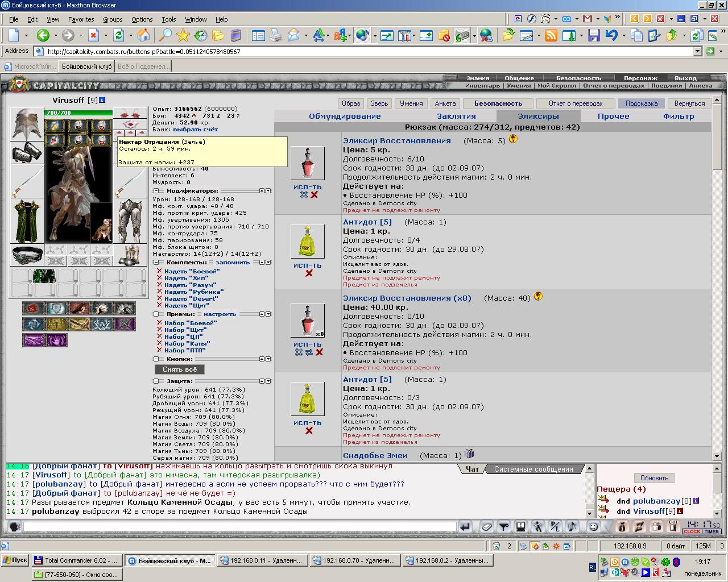Use first Эликсир Восстановления potion icon

pos(308,163)
